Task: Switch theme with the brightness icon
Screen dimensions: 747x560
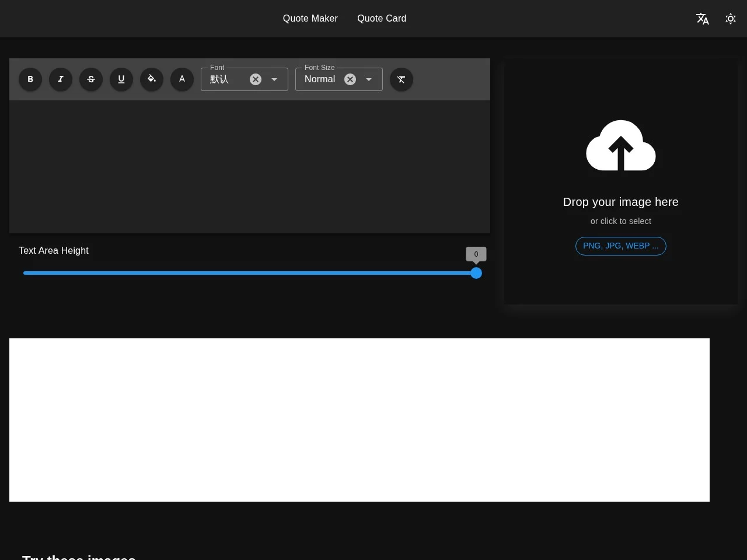Action: tap(731, 19)
